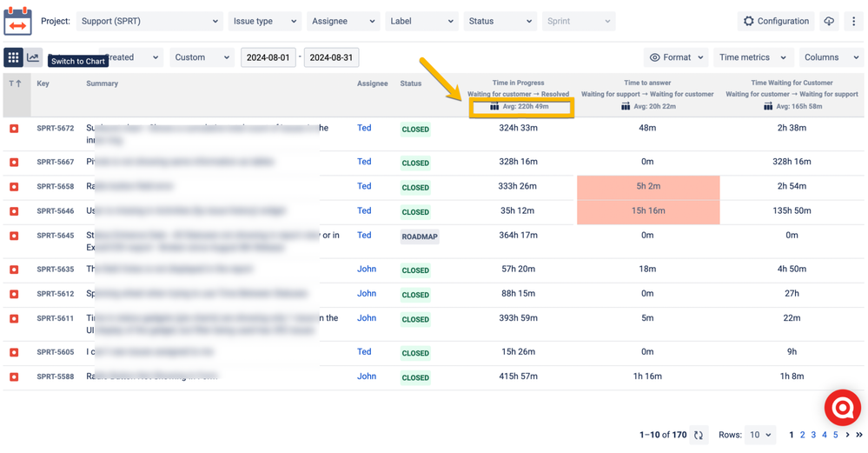Click the Time Between Dates app logo

coord(17,21)
